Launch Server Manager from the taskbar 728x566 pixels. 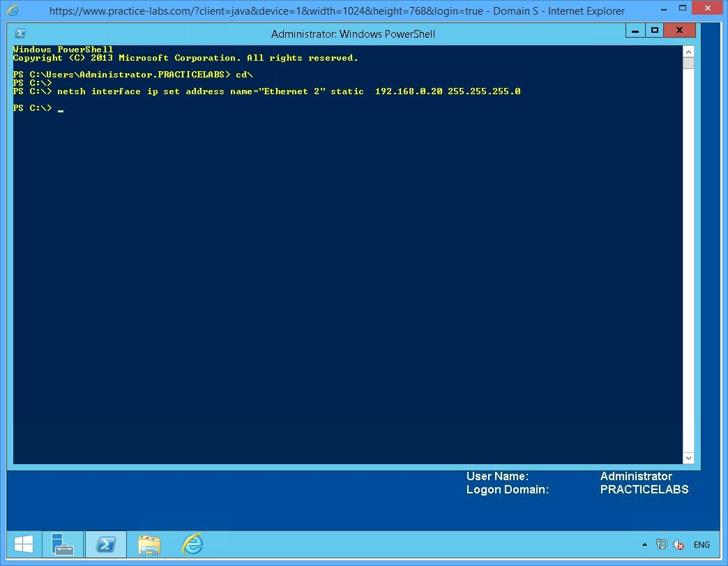pos(63,544)
